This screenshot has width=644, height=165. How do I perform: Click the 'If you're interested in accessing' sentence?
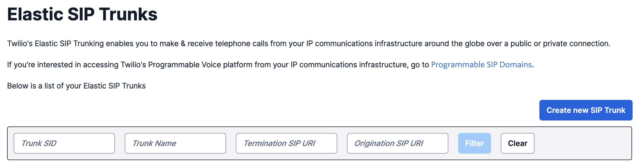coord(217,65)
